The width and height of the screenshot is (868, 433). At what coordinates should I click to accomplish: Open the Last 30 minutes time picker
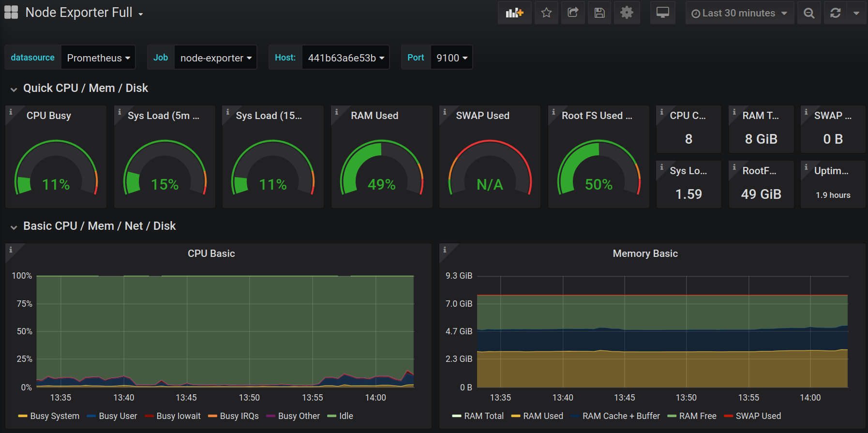click(739, 13)
